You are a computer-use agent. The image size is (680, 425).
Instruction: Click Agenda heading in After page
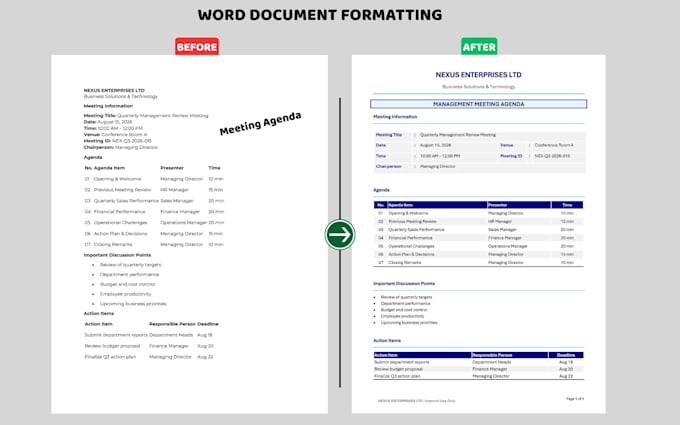tap(381, 190)
